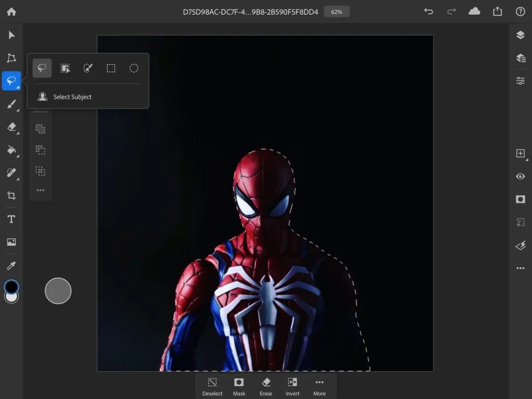
Task: Open the black foreground color swatch
Action: [x=11, y=286]
